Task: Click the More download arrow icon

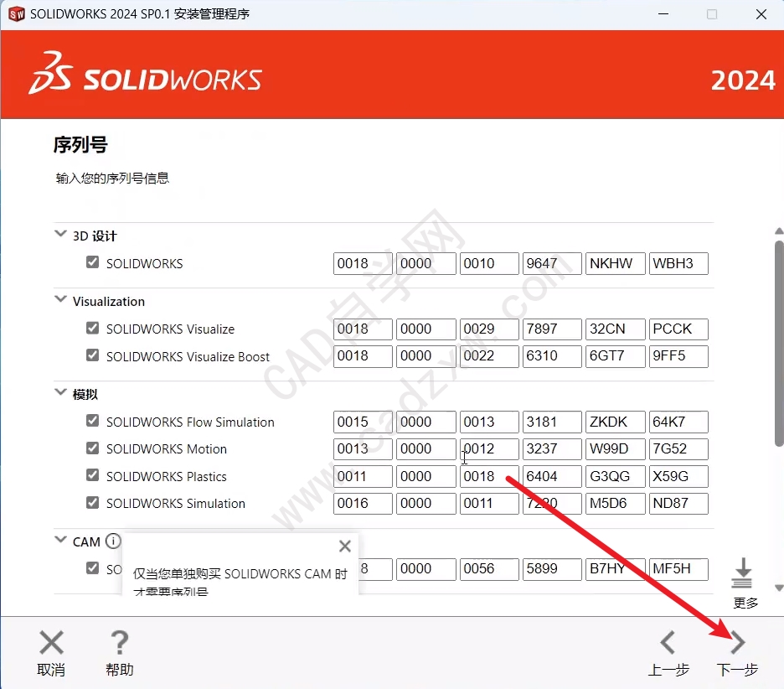Action: [x=742, y=573]
